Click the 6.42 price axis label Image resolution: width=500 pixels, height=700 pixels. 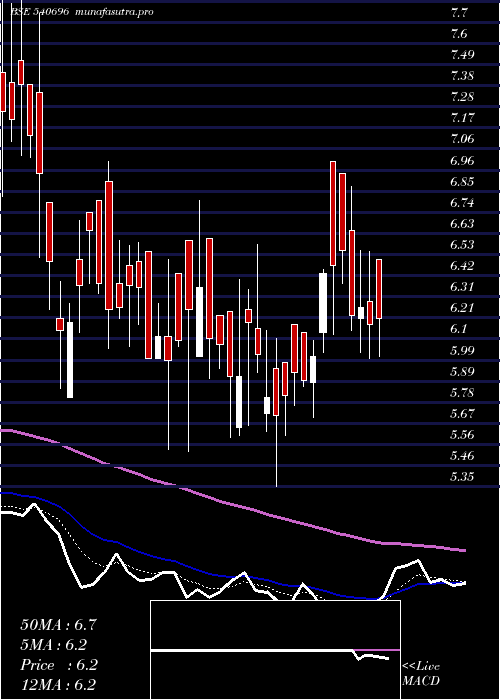pos(462,266)
